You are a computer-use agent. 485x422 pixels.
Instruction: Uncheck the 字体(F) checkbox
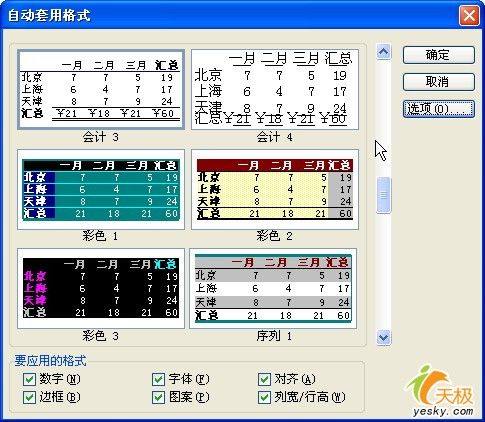(158, 379)
